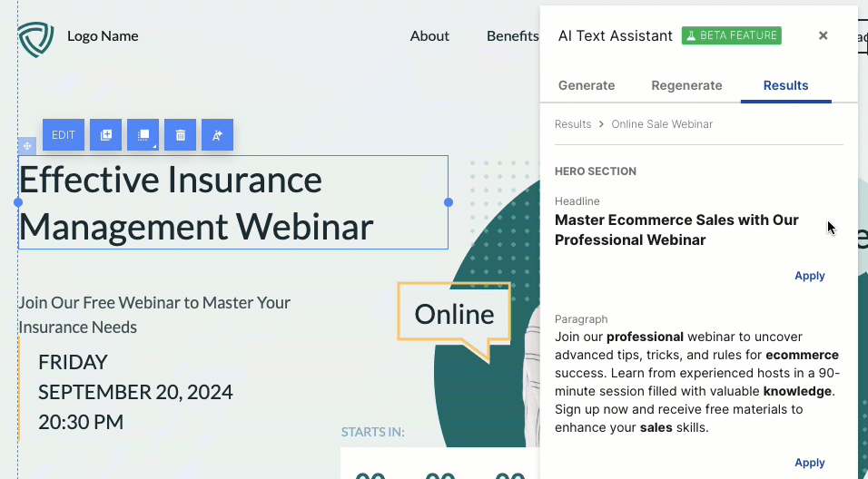Click the Join Our Free Webinar subheading

pyautogui.click(x=154, y=315)
